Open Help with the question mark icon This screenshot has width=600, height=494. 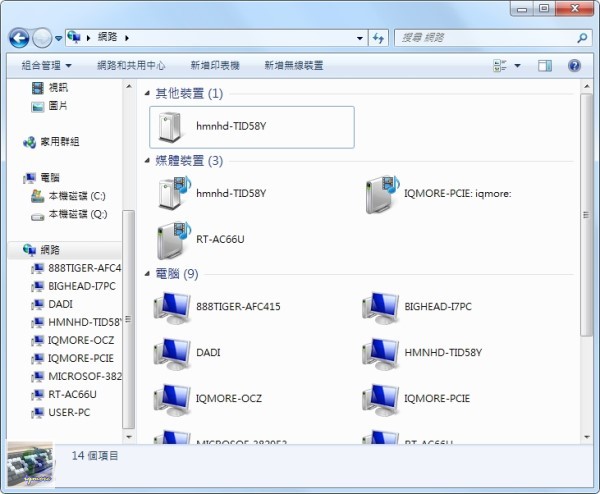coord(574,65)
